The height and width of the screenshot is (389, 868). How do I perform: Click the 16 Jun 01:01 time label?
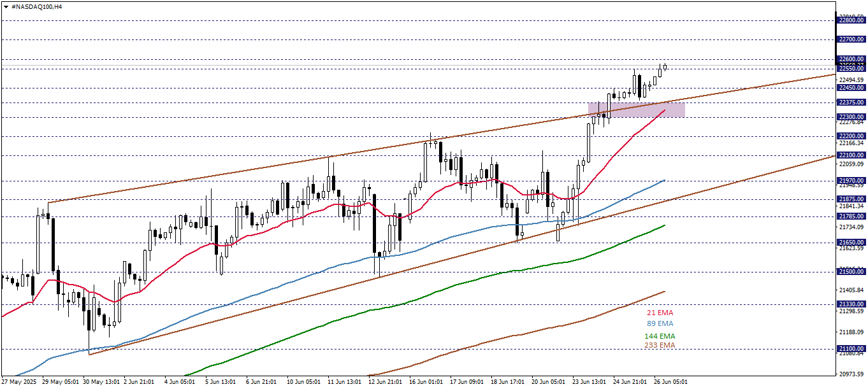point(428,382)
